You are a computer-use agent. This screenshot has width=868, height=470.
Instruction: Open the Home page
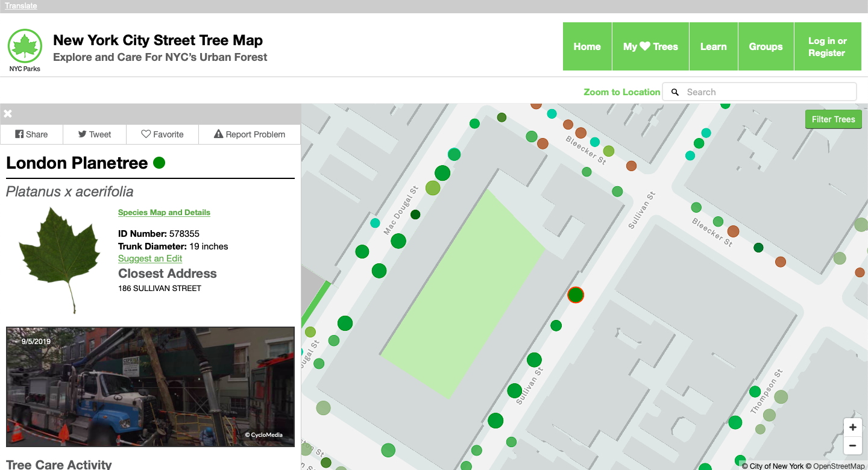[587, 46]
